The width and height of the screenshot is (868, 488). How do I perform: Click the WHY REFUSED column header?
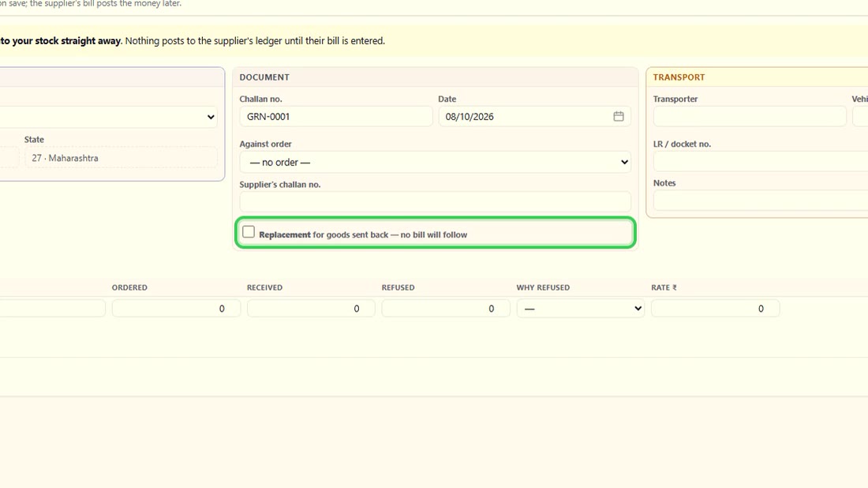pyautogui.click(x=543, y=287)
